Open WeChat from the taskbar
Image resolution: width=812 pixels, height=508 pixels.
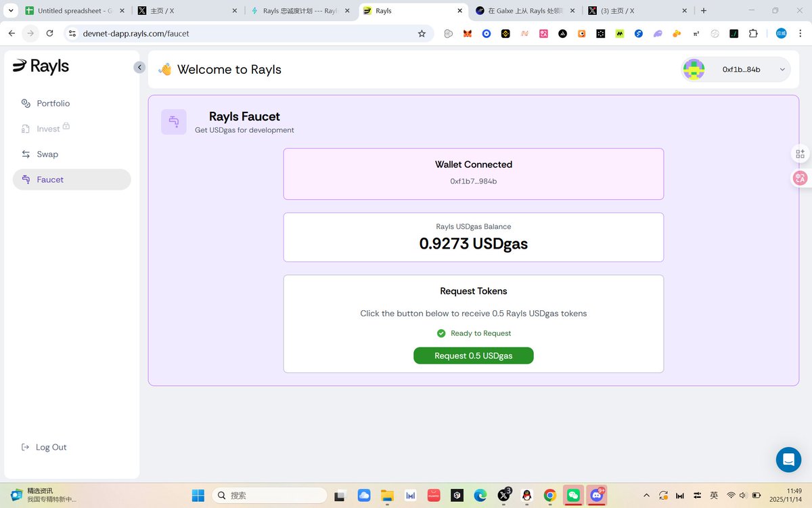(573, 496)
